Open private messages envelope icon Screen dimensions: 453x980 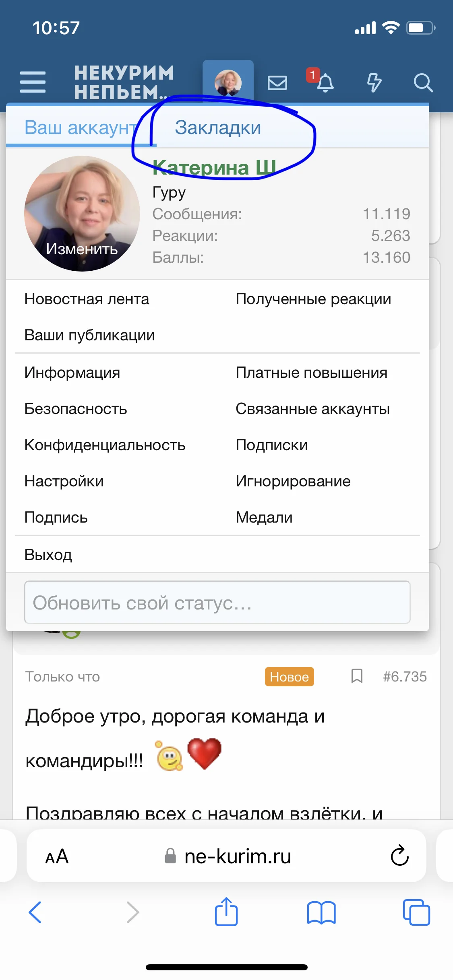tap(277, 83)
